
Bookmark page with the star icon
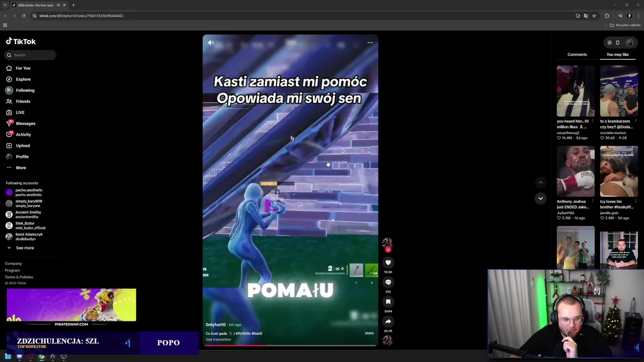pos(594,16)
